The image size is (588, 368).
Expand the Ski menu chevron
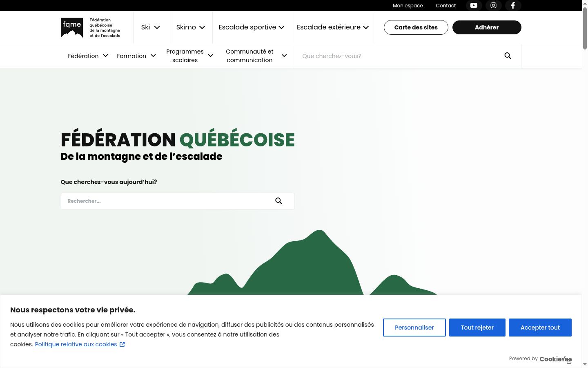[157, 27]
